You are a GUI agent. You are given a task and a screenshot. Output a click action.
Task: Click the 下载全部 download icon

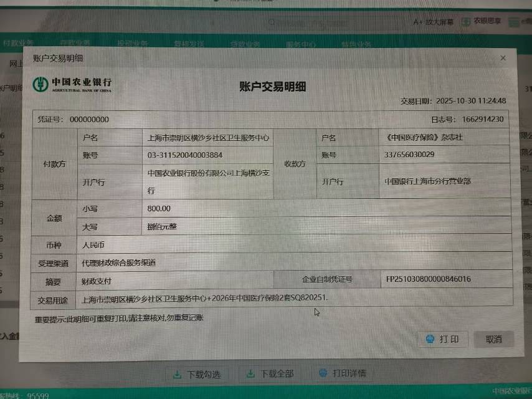pos(250,374)
